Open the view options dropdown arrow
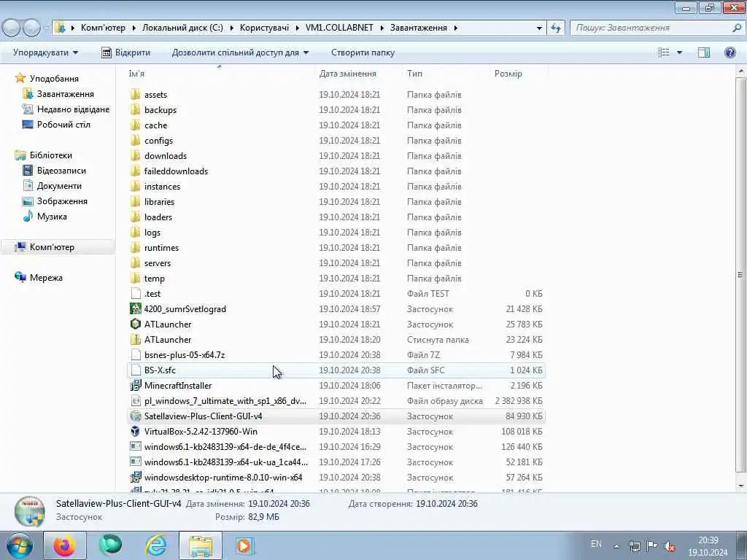 pyautogui.click(x=679, y=52)
